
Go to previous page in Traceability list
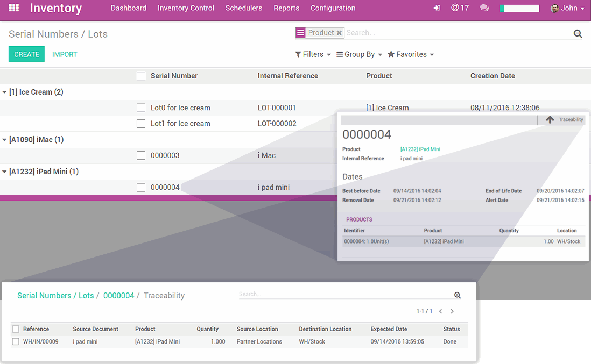[440, 311]
